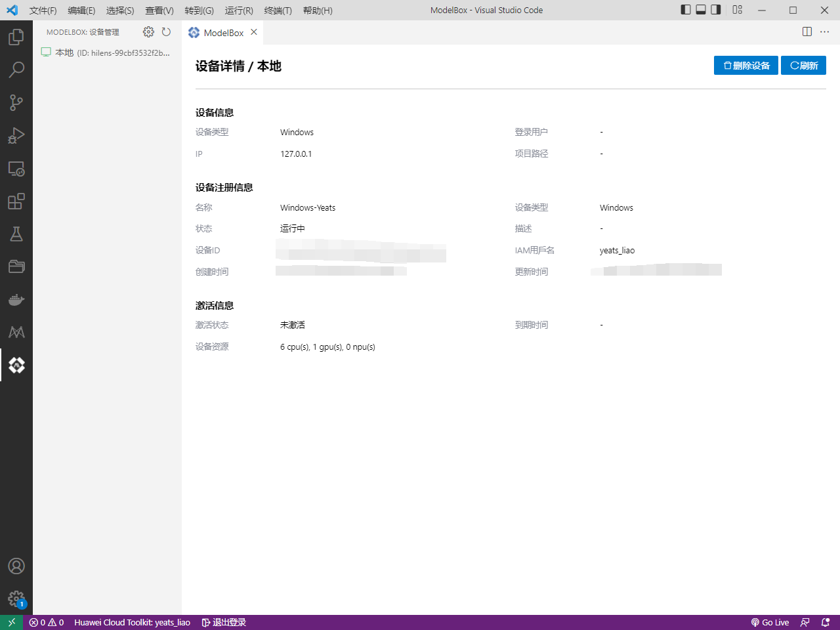840x630 pixels.
Task: Open the Search view icon
Action: click(16, 70)
